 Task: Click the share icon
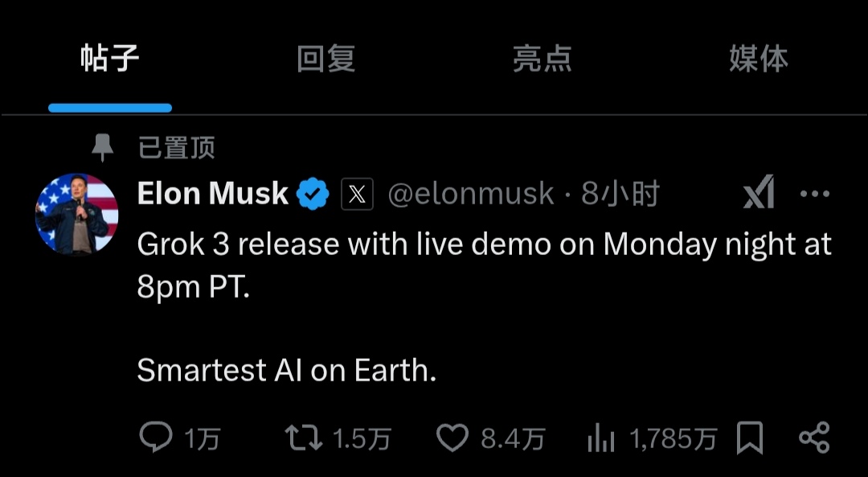(814, 438)
